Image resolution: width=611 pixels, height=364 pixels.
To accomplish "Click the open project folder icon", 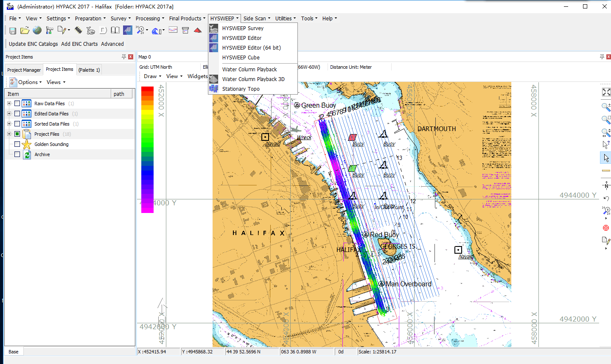I will (25, 31).
